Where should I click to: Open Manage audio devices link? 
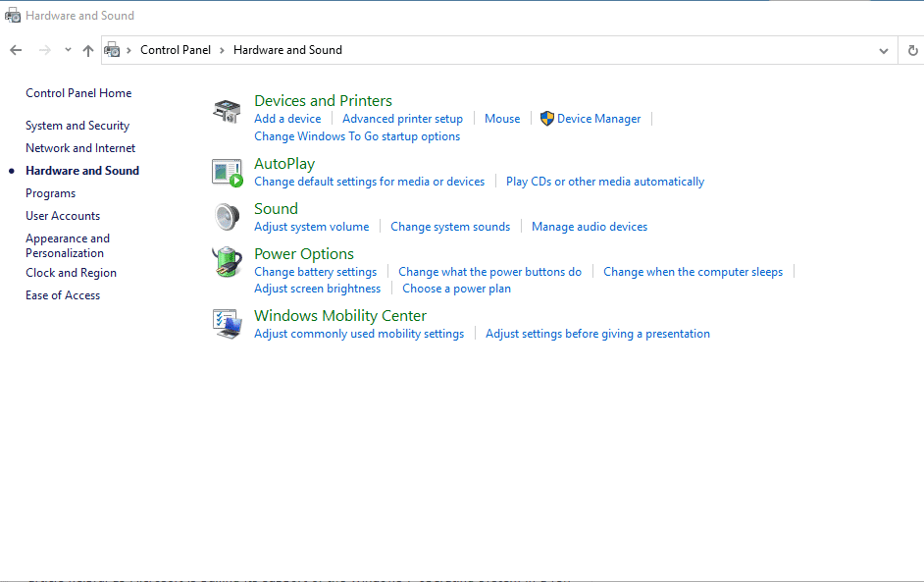589,227
